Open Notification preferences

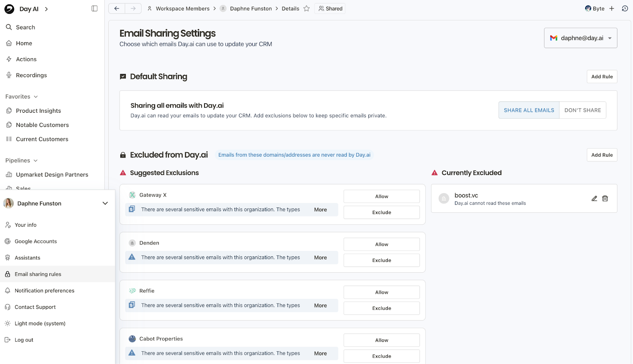tap(57, 290)
